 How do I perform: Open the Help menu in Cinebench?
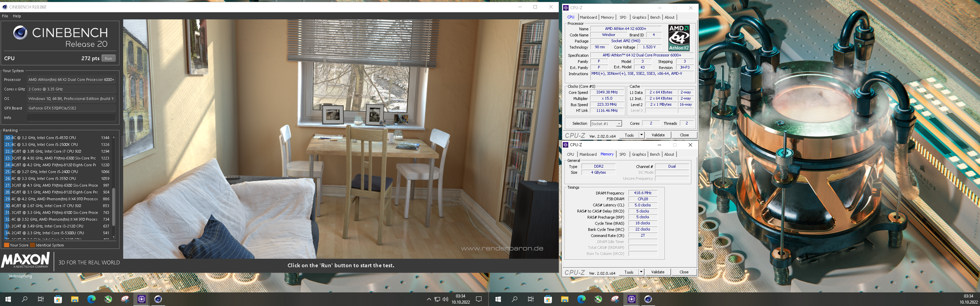point(17,16)
